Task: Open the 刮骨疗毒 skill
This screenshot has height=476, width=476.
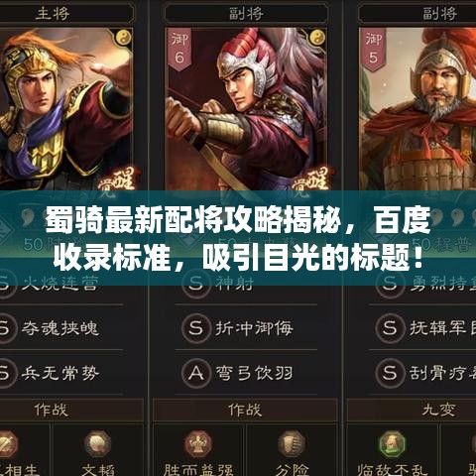Action: [442, 373]
